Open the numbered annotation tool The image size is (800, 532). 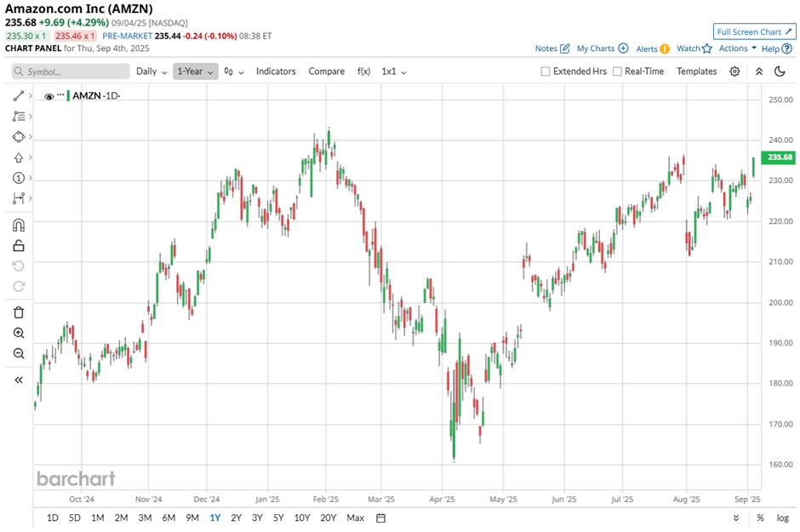[x=19, y=178]
